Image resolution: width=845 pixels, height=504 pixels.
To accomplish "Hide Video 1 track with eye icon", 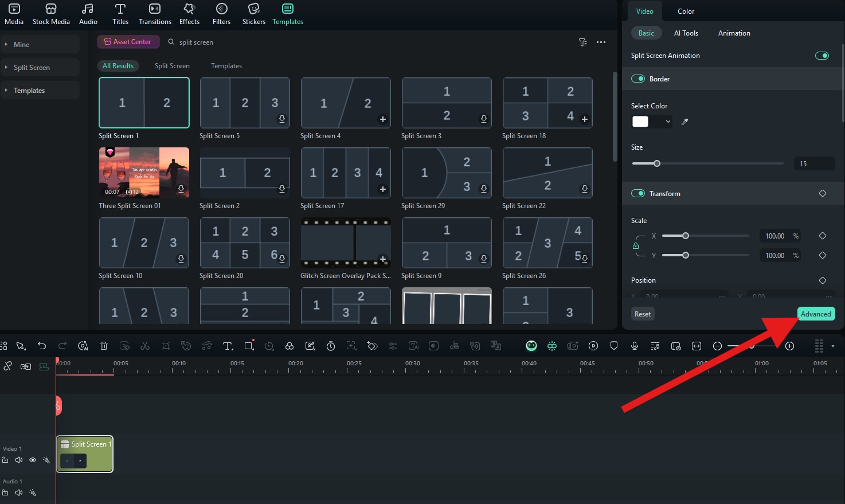I will [33, 460].
